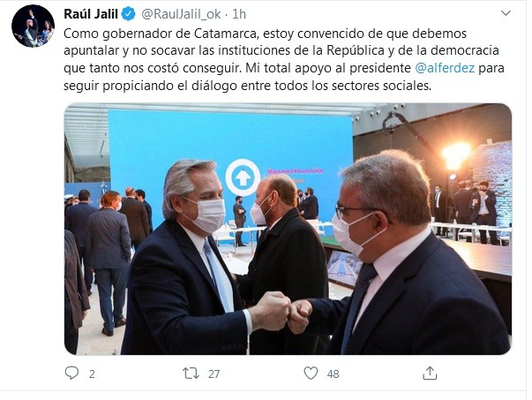The height and width of the screenshot is (400, 532).
Task: Retweet using the arrows icon
Action: coord(191,374)
